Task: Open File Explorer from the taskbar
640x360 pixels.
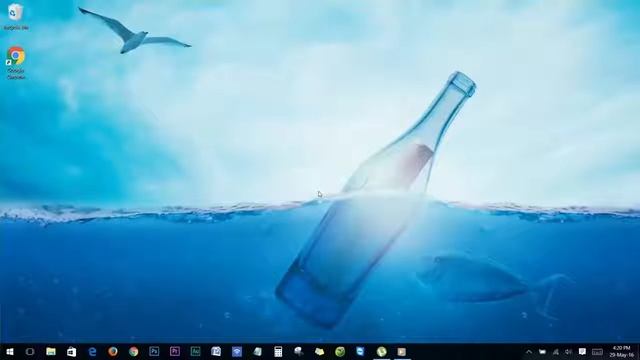Action: tap(51, 351)
